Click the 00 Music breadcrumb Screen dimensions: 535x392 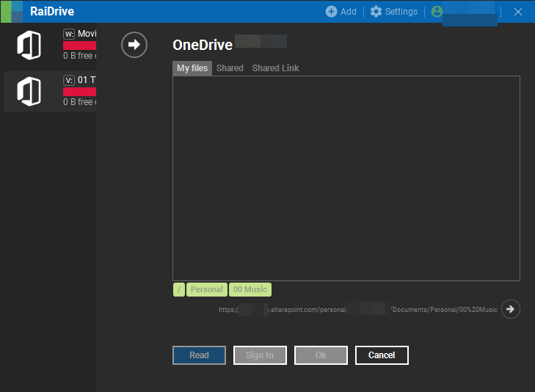250,289
